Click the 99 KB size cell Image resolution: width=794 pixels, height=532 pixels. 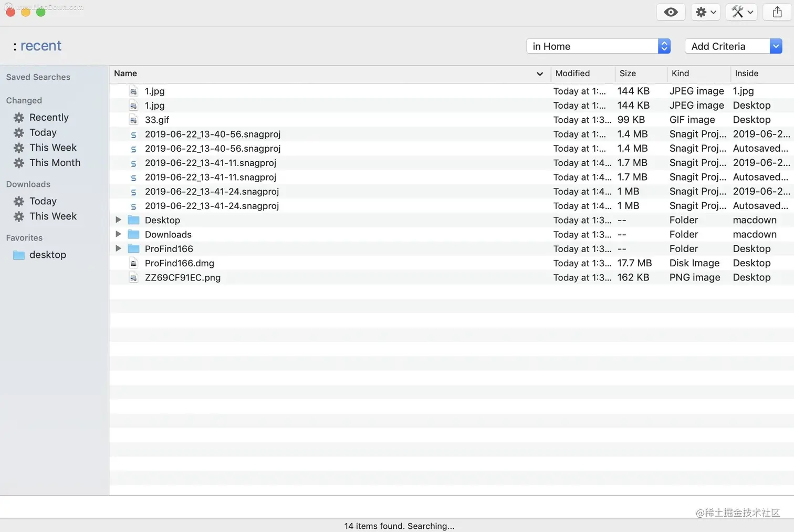pos(631,120)
